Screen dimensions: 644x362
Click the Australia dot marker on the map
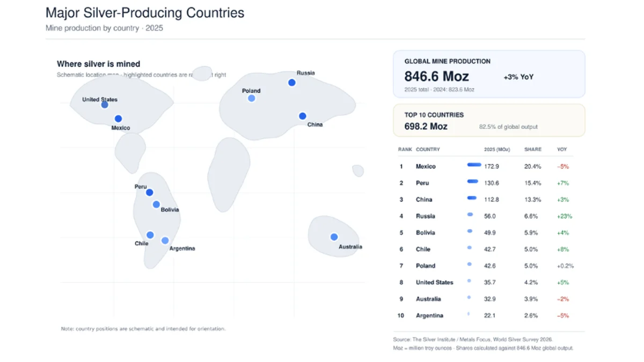(x=334, y=237)
